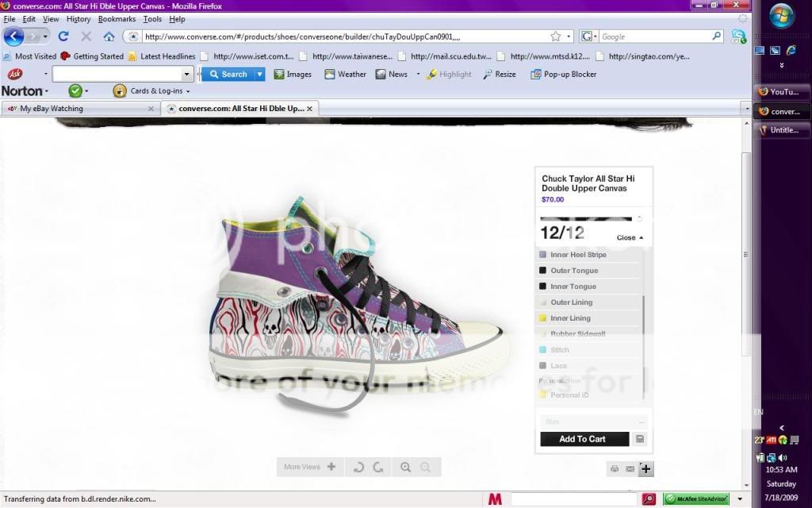Viewport: 812px width, 508px height.
Task: Select the Inner Heel Stripe color swatch
Action: click(542, 255)
